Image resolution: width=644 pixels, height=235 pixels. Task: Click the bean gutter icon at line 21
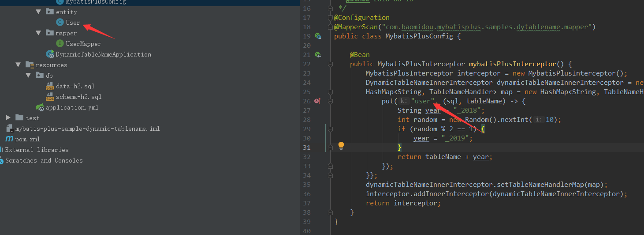click(318, 55)
